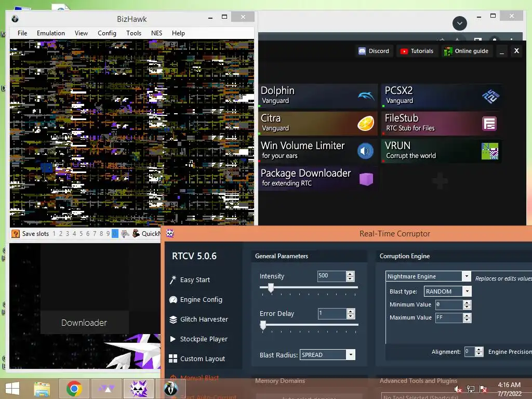Image resolution: width=532 pixels, height=399 pixels.
Task: Increase Alignment with the up stepper
Action: coord(478,350)
